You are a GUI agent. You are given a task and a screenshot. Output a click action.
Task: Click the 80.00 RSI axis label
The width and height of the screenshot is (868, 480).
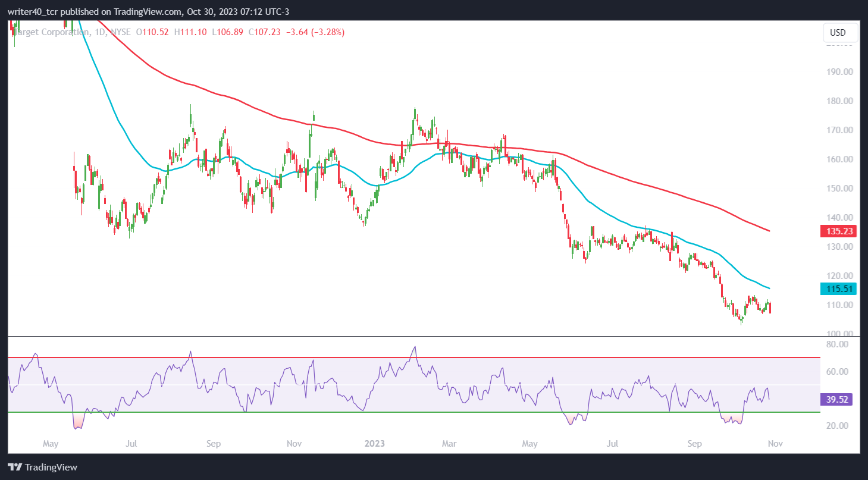tap(836, 344)
